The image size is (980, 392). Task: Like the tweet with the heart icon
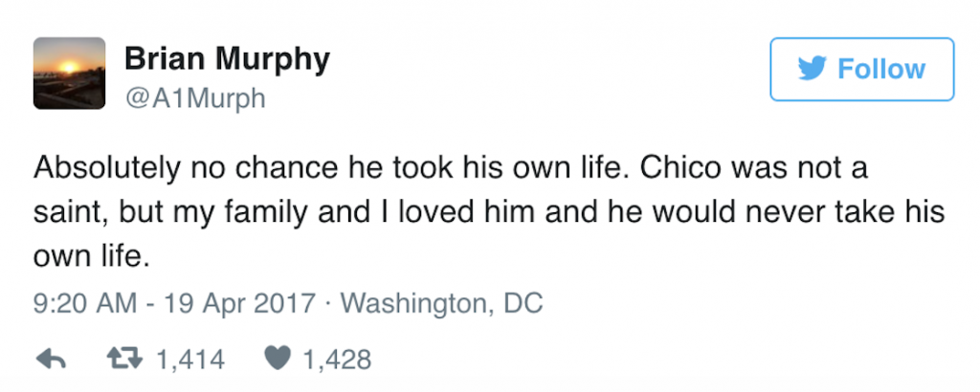(x=278, y=359)
